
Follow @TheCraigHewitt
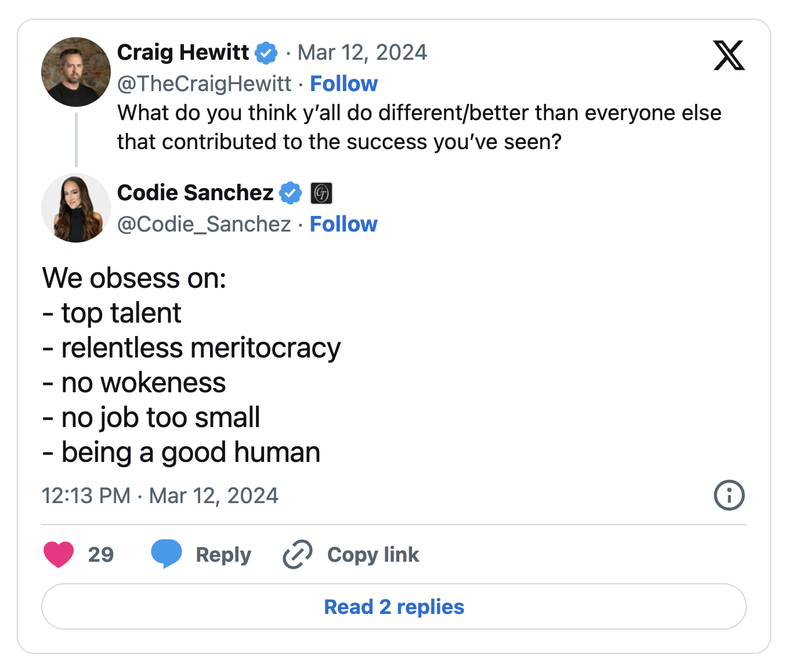(344, 84)
